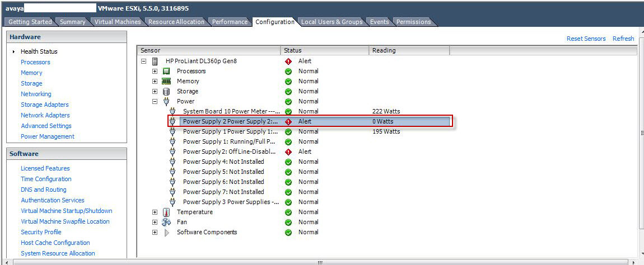Click the plug icon beside Power Supply 7: Not Installed
This screenshot has height=265, width=644.
pyautogui.click(x=172, y=192)
